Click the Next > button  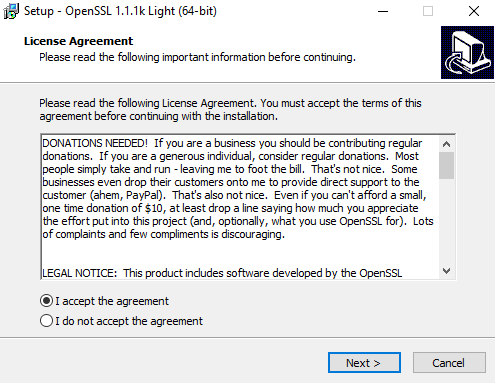click(x=364, y=363)
